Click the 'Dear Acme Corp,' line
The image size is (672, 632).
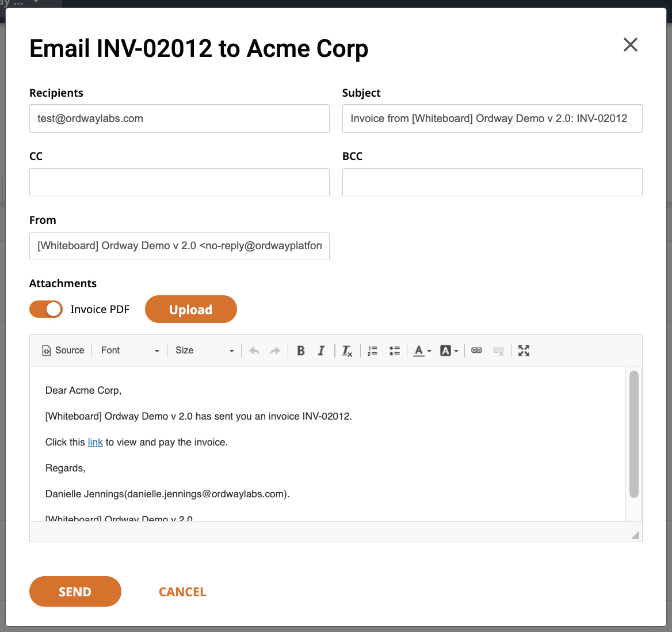(83, 390)
